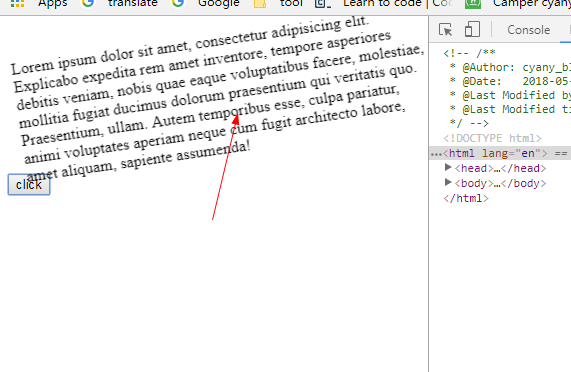Select the html lang="en" element row
This screenshot has height=372, width=571.
pyautogui.click(x=500, y=153)
